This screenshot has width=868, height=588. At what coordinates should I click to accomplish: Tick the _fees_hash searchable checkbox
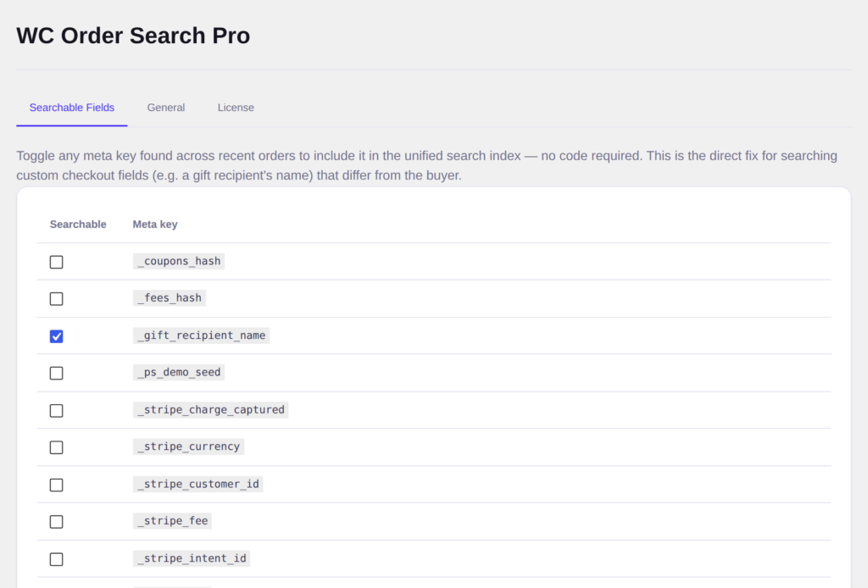pyautogui.click(x=57, y=299)
